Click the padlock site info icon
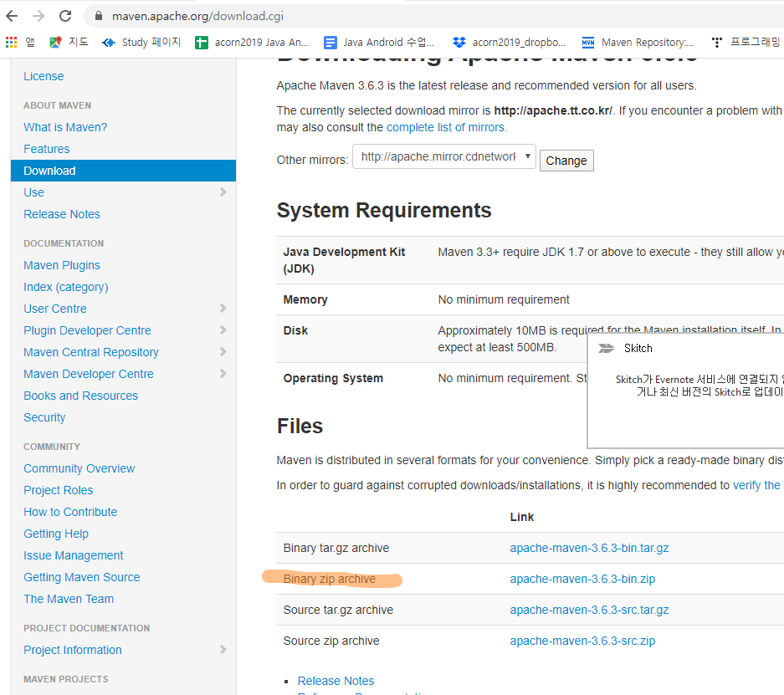 coord(99,16)
